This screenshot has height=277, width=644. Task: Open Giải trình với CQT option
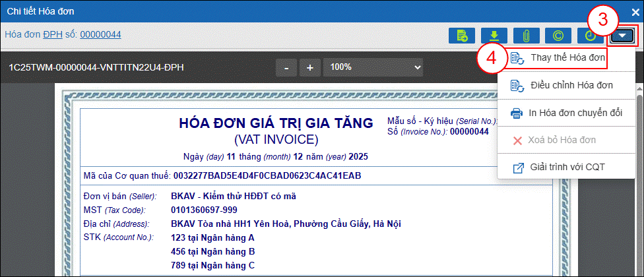[x=567, y=168]
